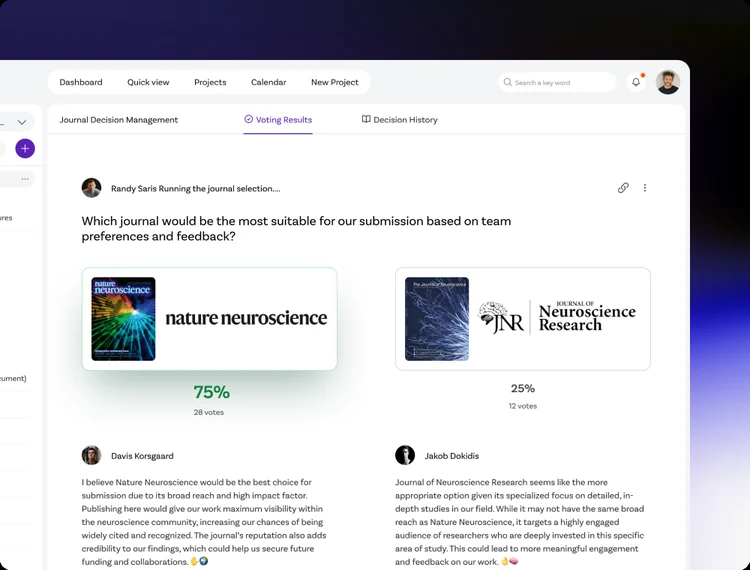The image size is (750, 570).
Task: Click the Davis Korsgaard name
Action: [142, 456]
